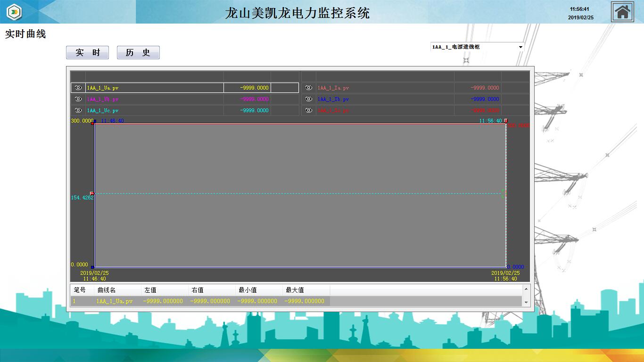644x362 pixels.
Task: Toggle visibility of 1AA_1_Uc.pv curve
Action: click(78, 110)
